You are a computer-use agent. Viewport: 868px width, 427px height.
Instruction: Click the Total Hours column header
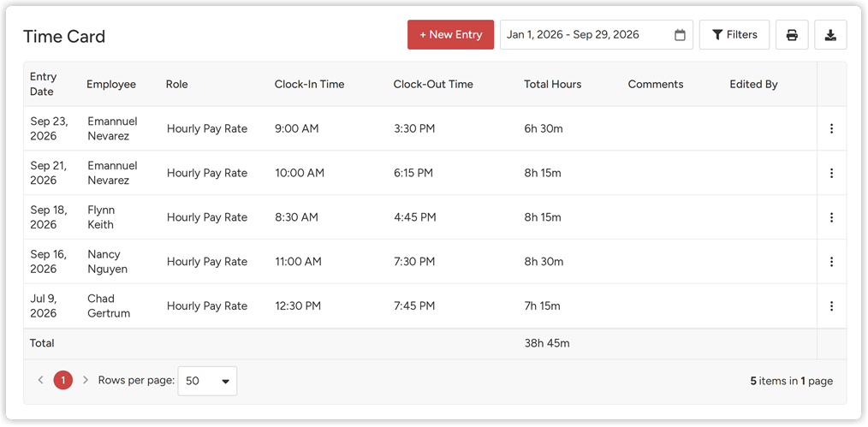click(x=552, y=84)
